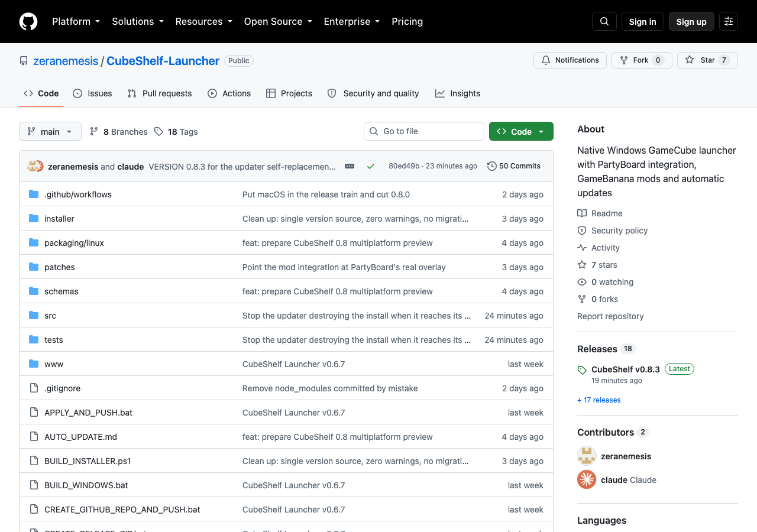Open the GitHub homepage logo
The height and width of the screenshot is (532, 757).
tap(28, 21)
